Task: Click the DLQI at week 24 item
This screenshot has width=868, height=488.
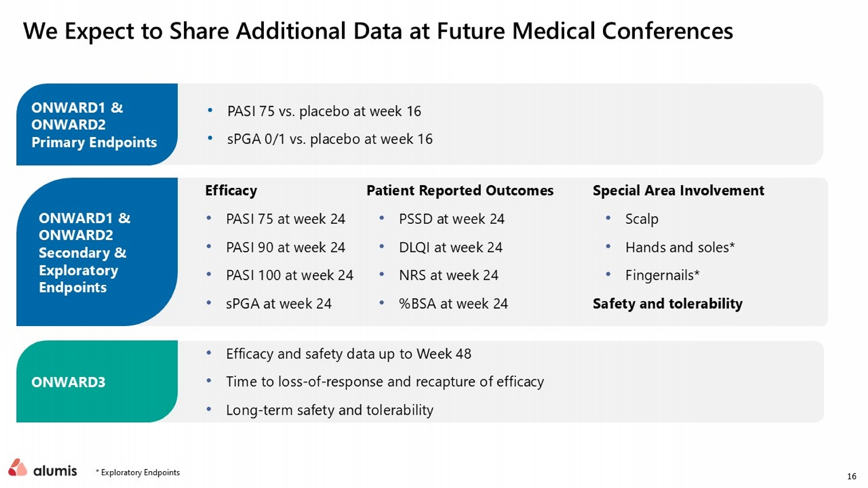Action: pos(451,247)
